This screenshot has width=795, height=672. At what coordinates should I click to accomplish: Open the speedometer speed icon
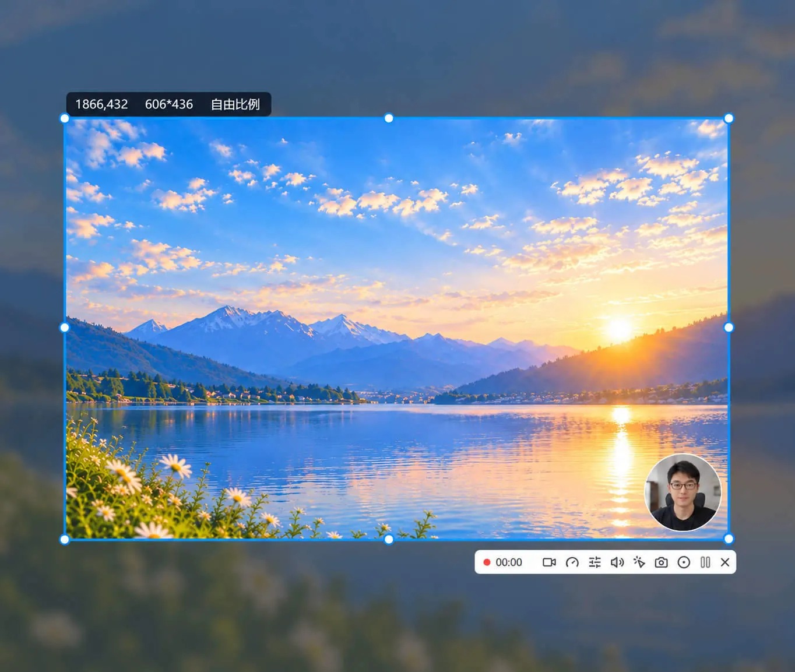pos(572,562)
